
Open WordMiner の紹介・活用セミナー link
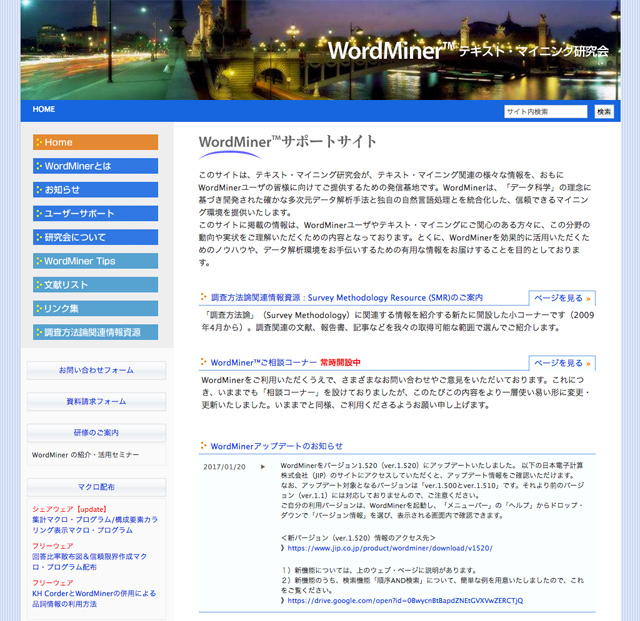85,455
